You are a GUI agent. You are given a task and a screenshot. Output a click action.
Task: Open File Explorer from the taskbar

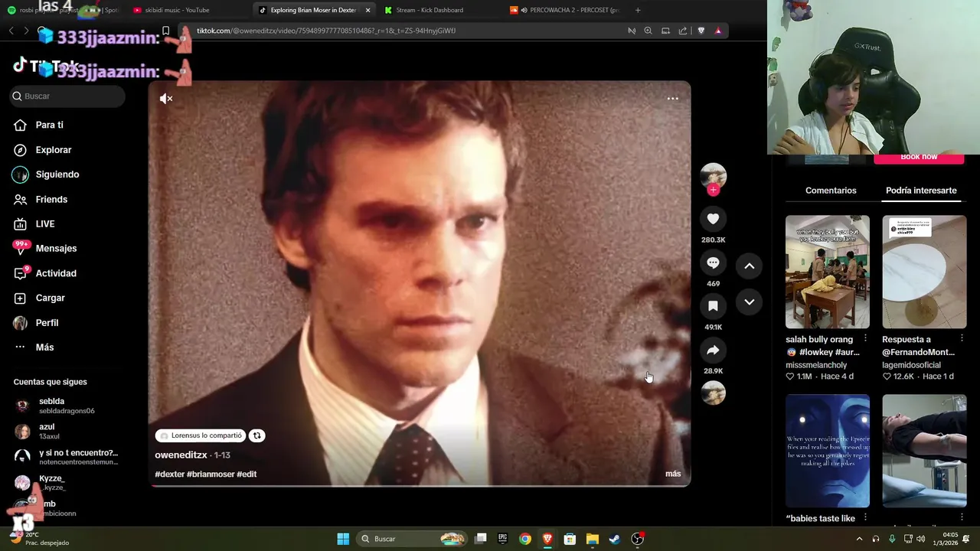coord(592,539)
